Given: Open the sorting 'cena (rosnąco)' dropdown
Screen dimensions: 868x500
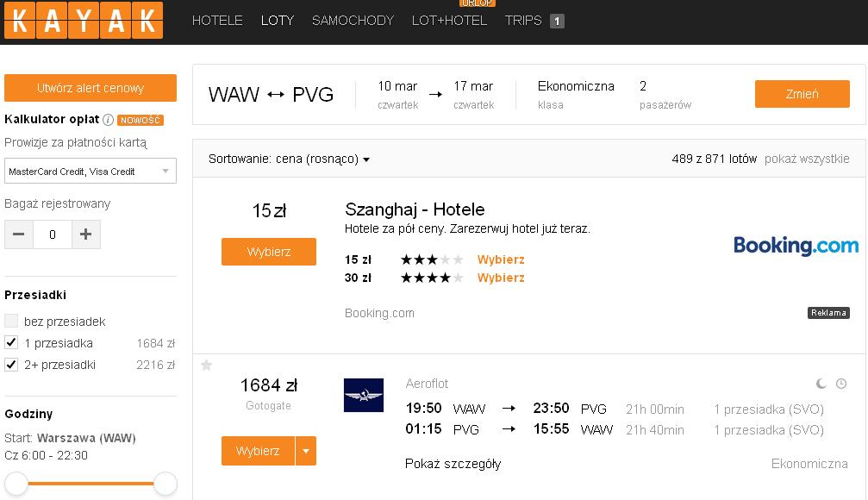Looking at the screenshot, I should 289,159.
